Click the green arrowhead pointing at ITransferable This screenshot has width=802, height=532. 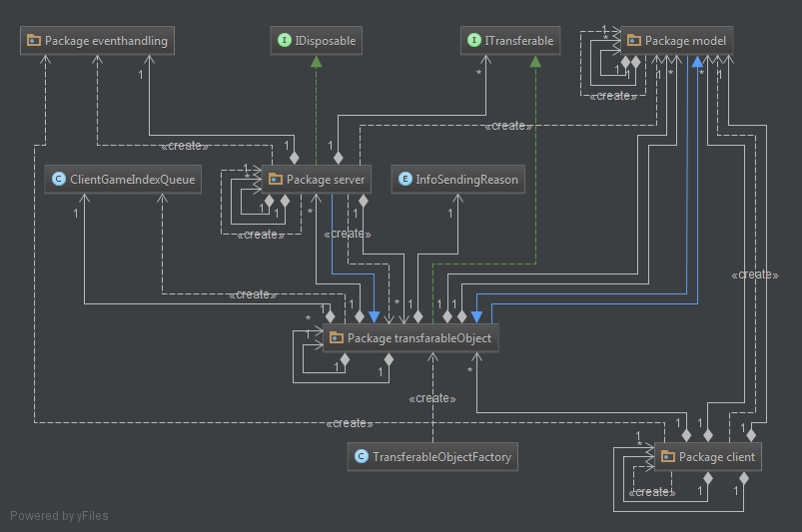point(535,61)
